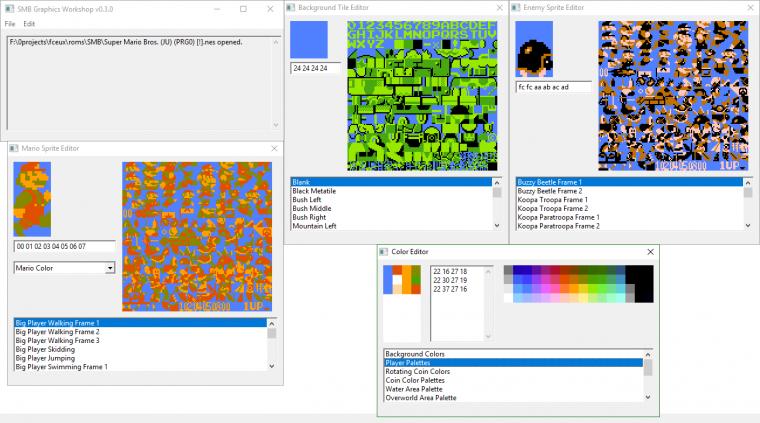Click the Background Tile Editor title icon

point(291,8)
